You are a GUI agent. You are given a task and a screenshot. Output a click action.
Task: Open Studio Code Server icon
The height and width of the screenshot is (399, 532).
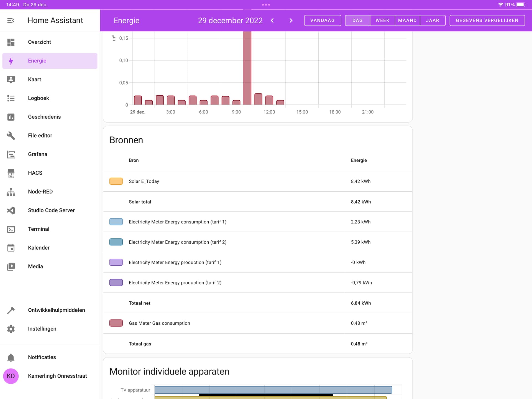(x=11, y=210)
